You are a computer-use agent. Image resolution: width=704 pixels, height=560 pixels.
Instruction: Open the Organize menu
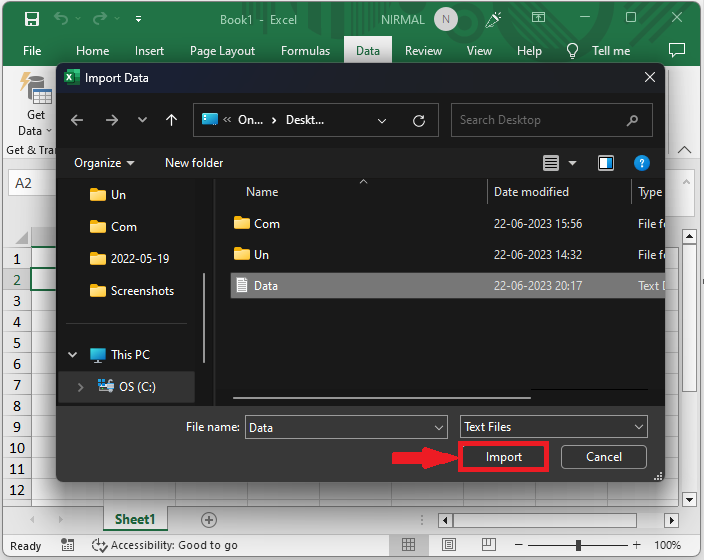click(x=104, y=163)
